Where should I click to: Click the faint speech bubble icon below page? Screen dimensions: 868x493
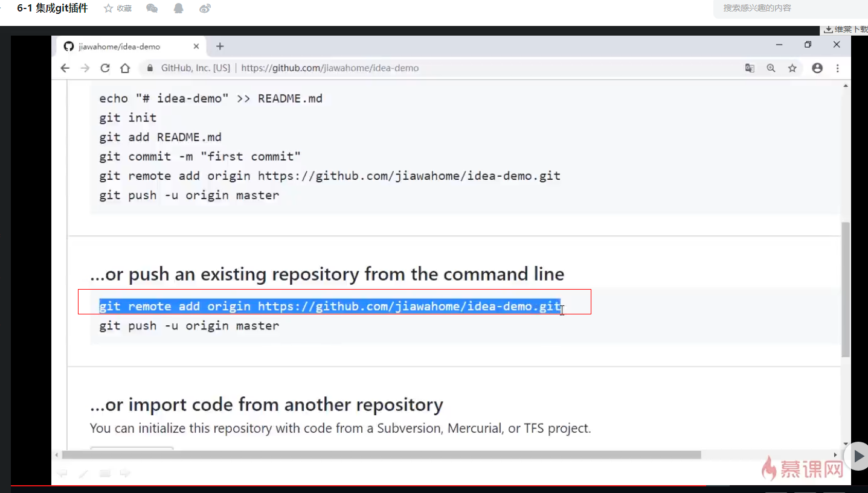click(62, 474)
